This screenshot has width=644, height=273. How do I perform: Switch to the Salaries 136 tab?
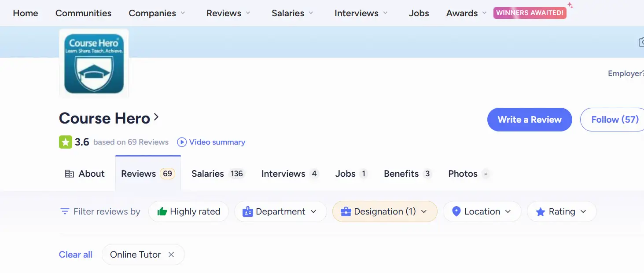(218, 174)
